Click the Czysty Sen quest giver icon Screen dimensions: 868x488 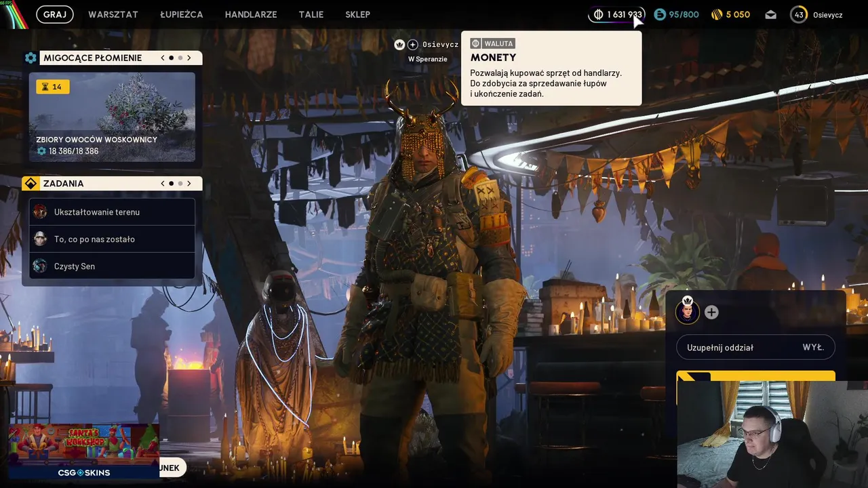pyautogui.click(x=40, y=266)
